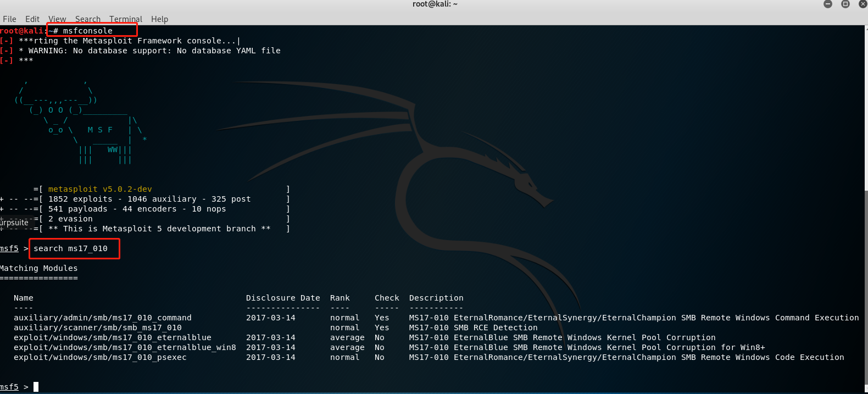Click 'metasploit v5.0.2-dev' version text
The height and width of the screenshot is (394, 868).
pos(100,189)
